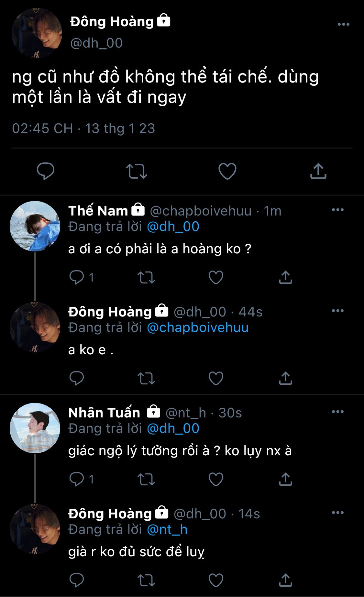
Task: Open more options on Thế Nam's reply
Action: click(337, 210)
